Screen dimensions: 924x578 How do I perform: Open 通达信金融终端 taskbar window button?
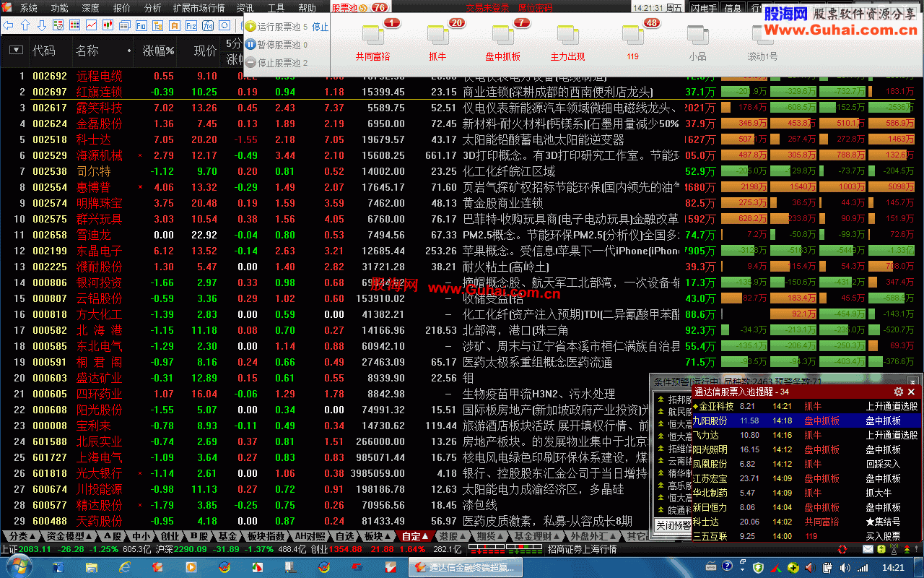464,567
